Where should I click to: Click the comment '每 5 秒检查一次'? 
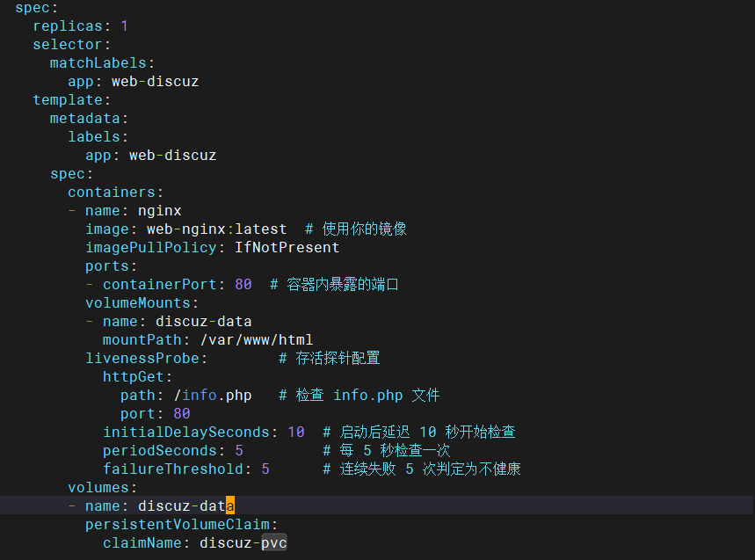click(395, 451)
